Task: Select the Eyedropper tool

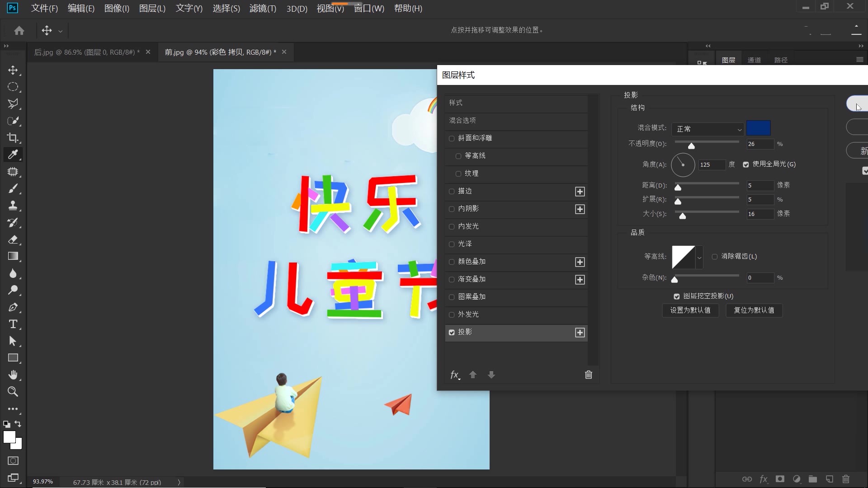Action: tap(13, 155)
